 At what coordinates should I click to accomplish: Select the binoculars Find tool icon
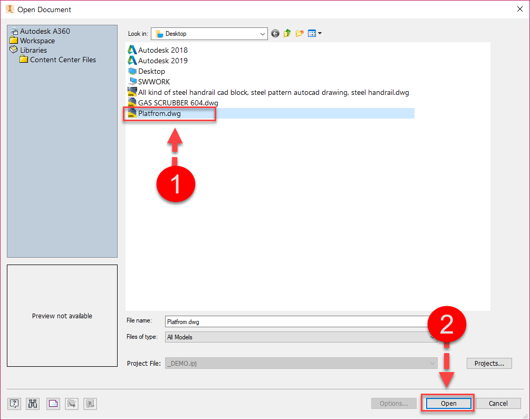[33, 404]
